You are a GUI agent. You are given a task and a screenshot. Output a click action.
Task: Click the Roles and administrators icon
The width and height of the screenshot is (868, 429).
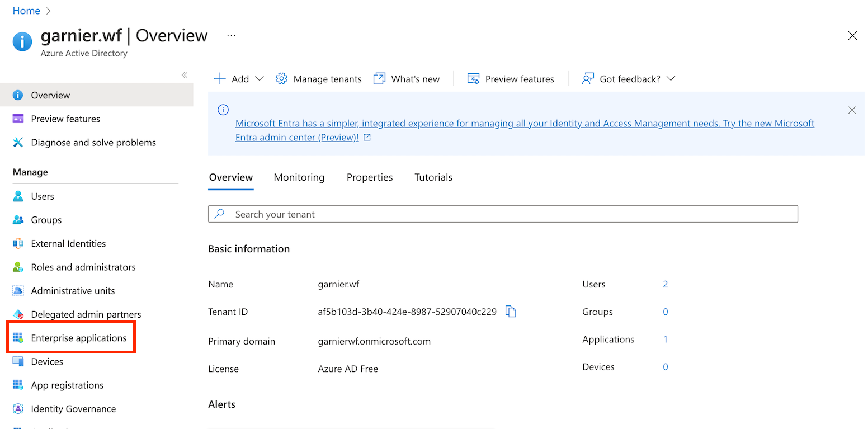pos(18,267)
